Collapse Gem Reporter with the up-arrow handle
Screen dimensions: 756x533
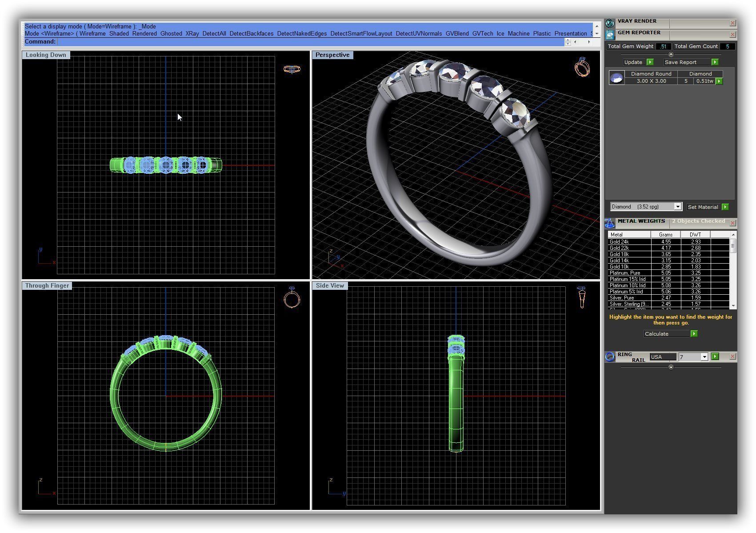(x=671, y=54)
